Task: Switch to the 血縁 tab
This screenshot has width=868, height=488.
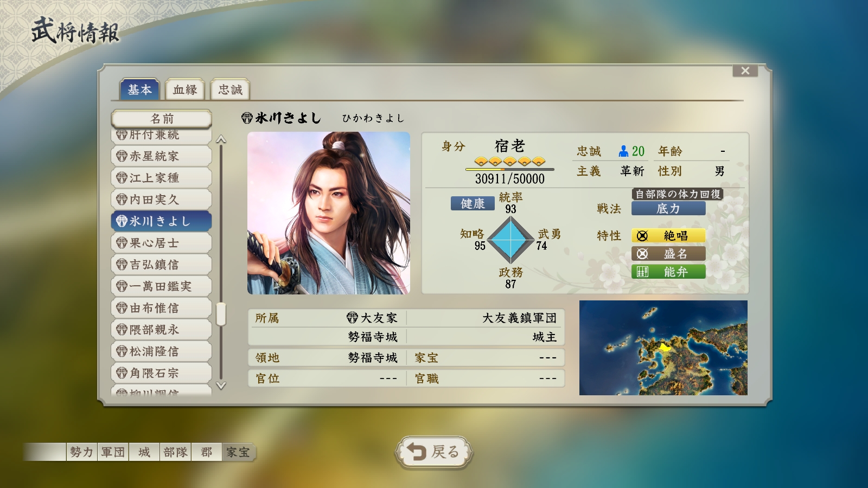Action: pyautogui.click(x=185, y=89)
